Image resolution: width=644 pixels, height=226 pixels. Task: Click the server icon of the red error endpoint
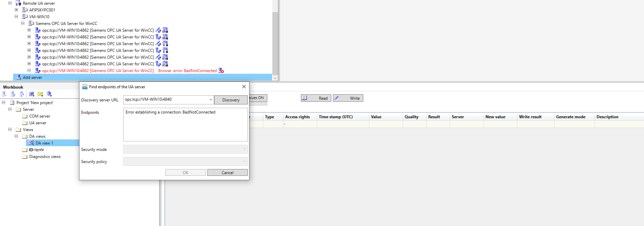[x=38, y=70]
